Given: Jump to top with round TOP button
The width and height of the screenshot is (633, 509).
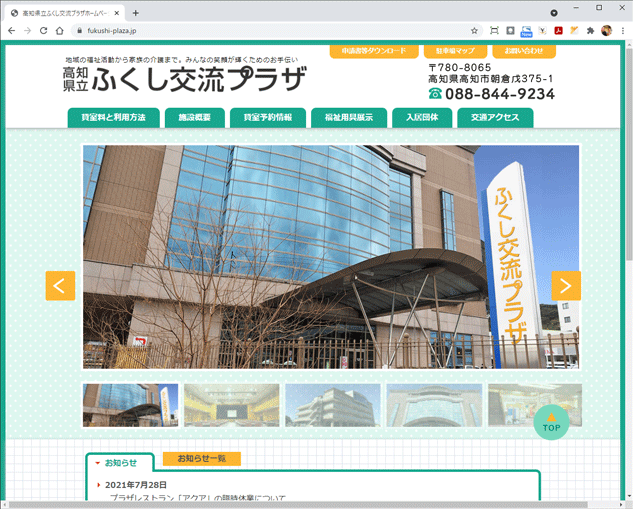Looking at the screenshot, I should (x=551, y=422).
